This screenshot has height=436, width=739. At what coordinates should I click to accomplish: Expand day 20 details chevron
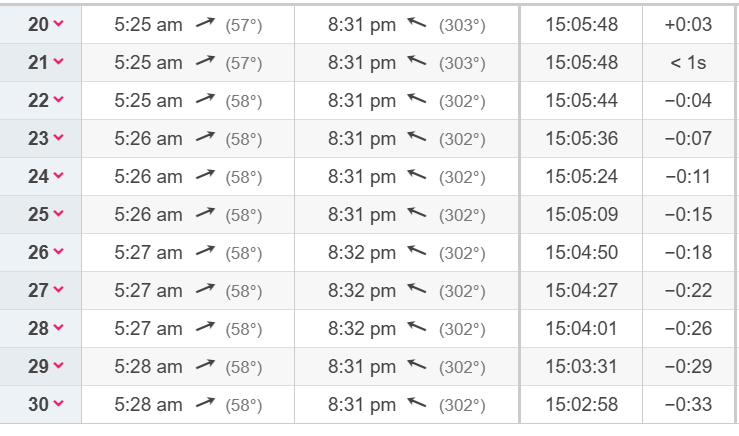(x=58, y=23)
